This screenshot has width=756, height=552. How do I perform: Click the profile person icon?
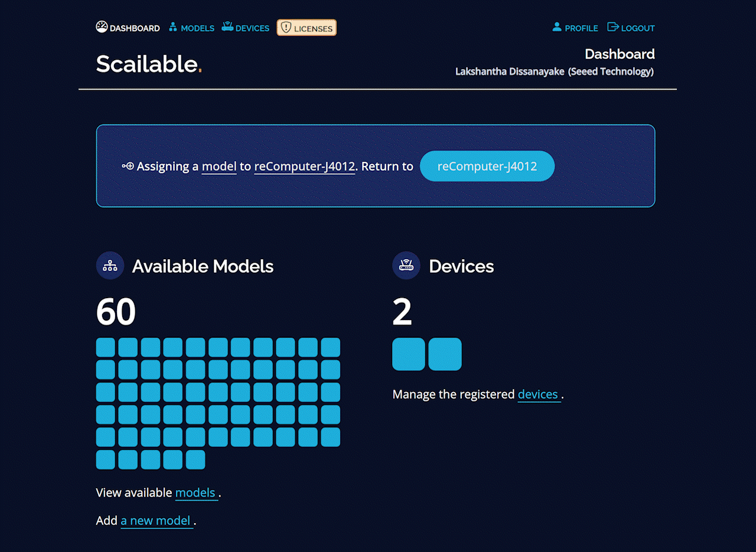click(556, 27)
